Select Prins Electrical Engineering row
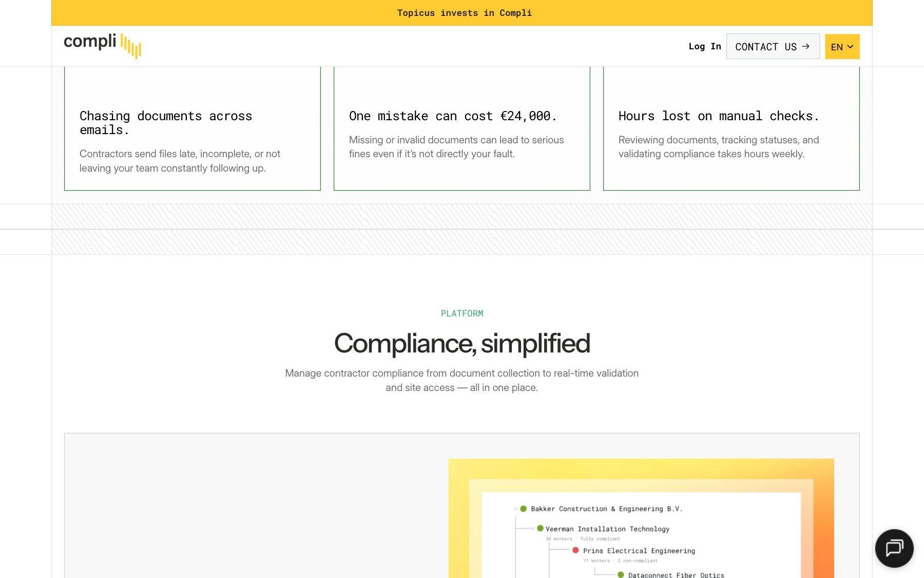 [x=639, y=551]
